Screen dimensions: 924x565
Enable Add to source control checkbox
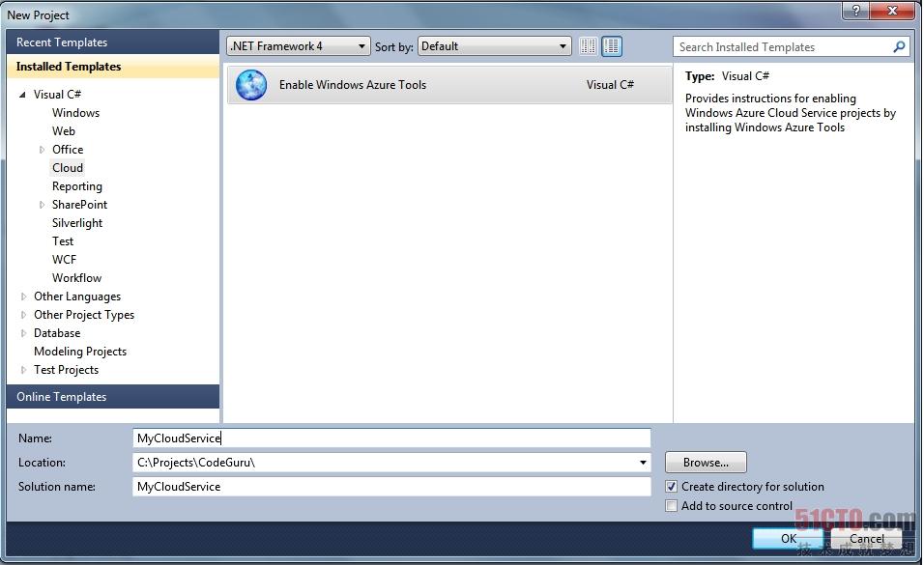tap(672, 506)
